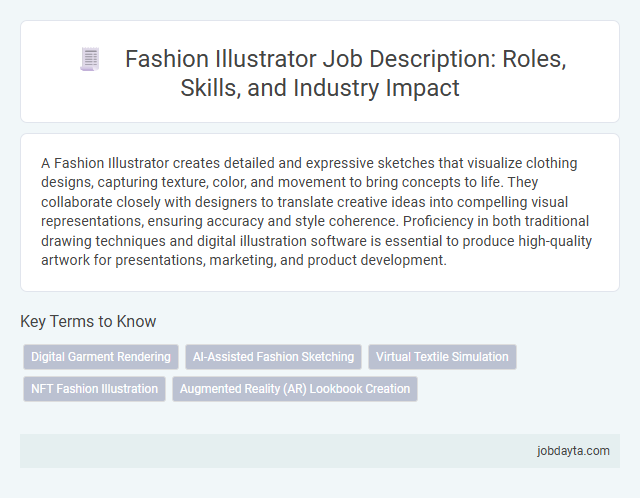Click the Key Terms to Know heading
Screen dimensions: 640x498
tap(88, 321)
